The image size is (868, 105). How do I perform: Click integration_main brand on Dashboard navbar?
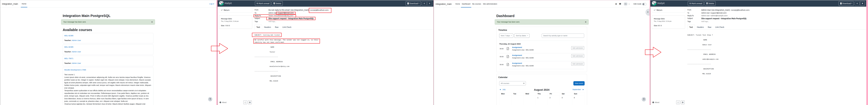coord(443,4)
